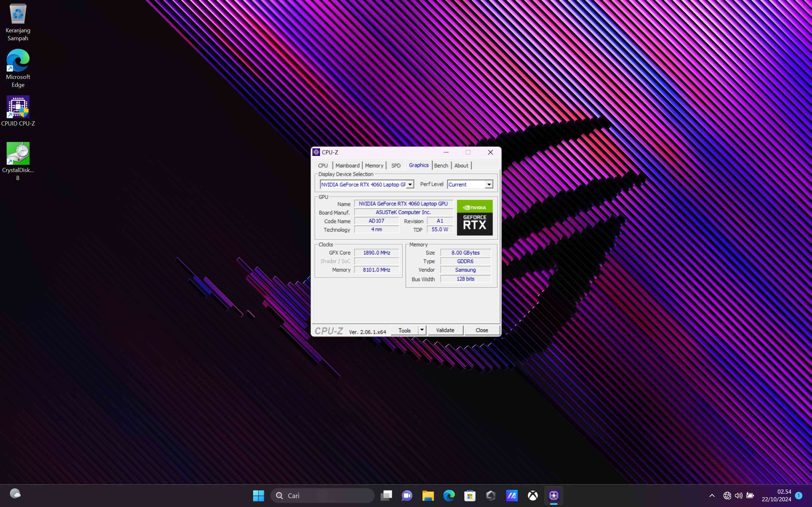
Task: Open CPUID CPU-Z desktop shortcut
Action: point(18,107)
